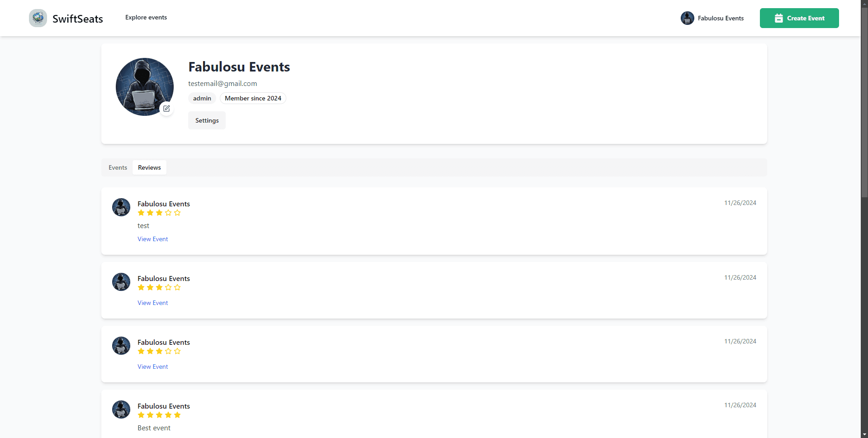Click the edit pencil icon on profile picture
Screen dimensions: 868x438
click(x=166, y=109)
